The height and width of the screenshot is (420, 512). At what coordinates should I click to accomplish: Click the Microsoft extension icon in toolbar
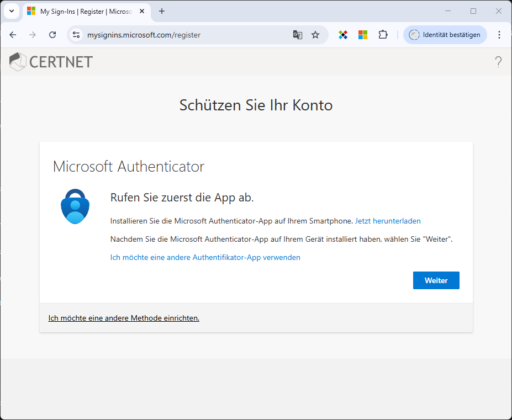tap(363, 35)
